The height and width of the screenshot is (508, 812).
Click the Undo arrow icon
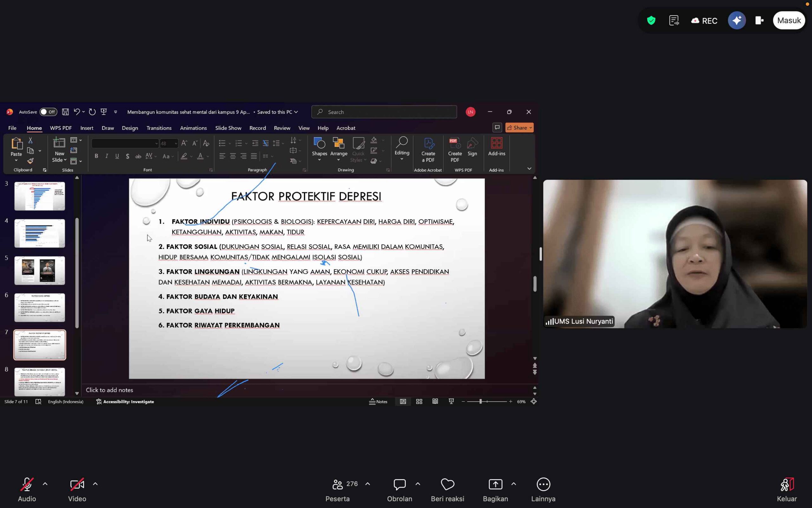click(76, 112)
